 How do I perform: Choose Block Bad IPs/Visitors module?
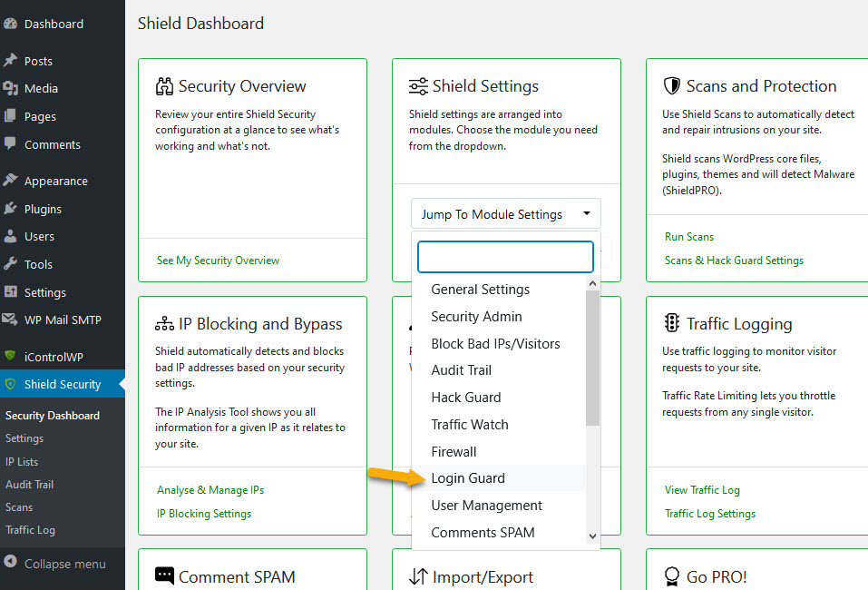pos(495,343)
